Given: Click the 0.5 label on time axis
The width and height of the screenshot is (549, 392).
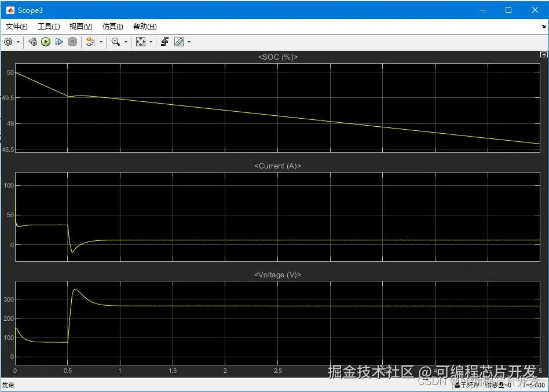Looking at the screenshot, I should click(68, 371).
